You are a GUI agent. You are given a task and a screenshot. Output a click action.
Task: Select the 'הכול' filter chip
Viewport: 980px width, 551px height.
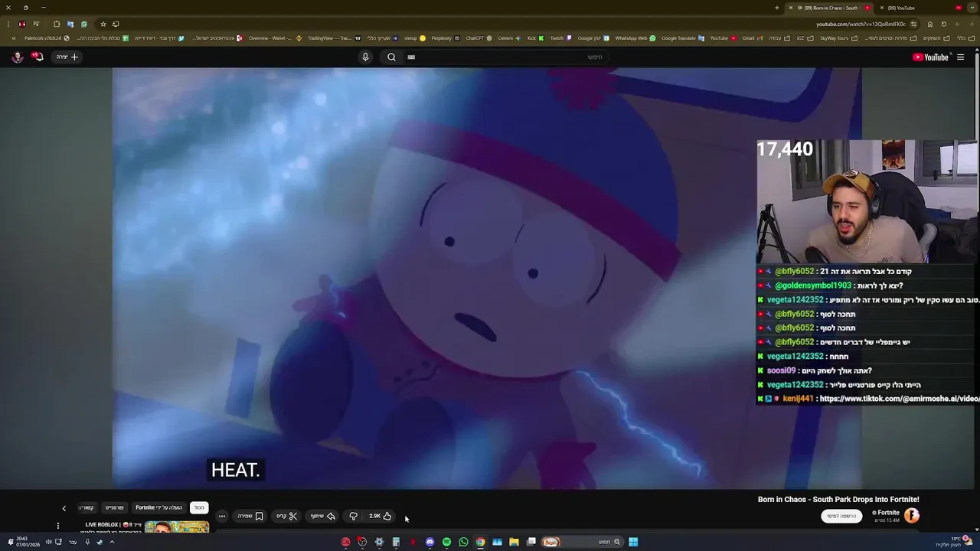click(199, 507)
